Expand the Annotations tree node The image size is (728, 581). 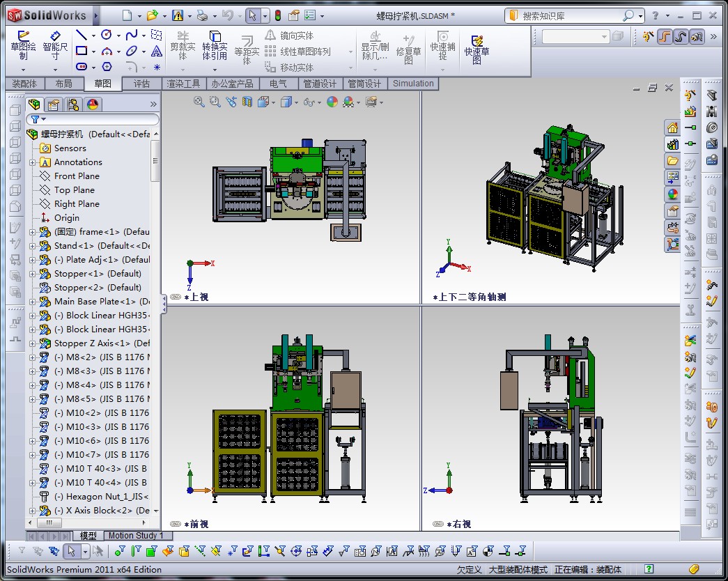coord(32,162)
